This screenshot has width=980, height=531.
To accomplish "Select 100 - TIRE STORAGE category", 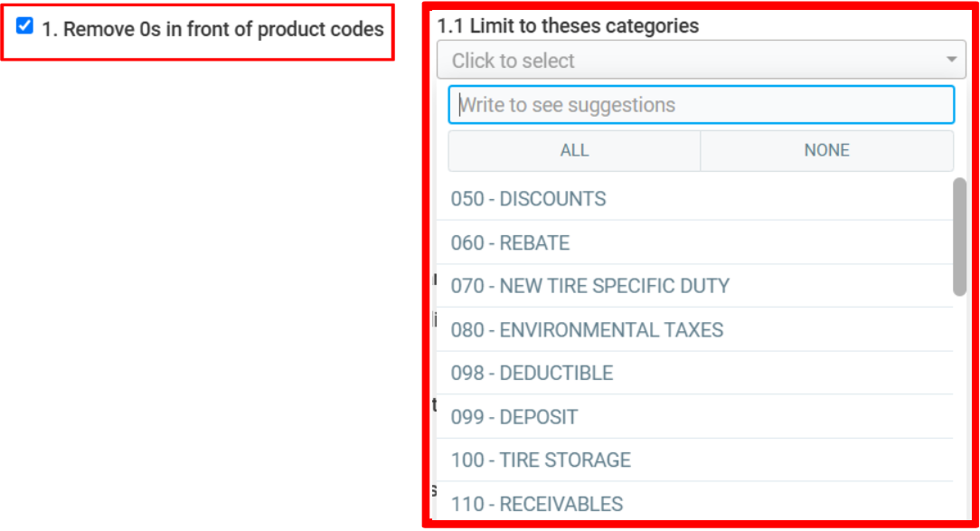I will pyautogui.click(x=542, y=460).
